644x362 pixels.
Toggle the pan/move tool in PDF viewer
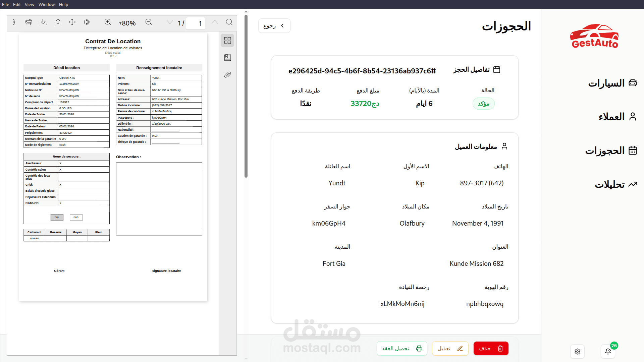[72, 22]
